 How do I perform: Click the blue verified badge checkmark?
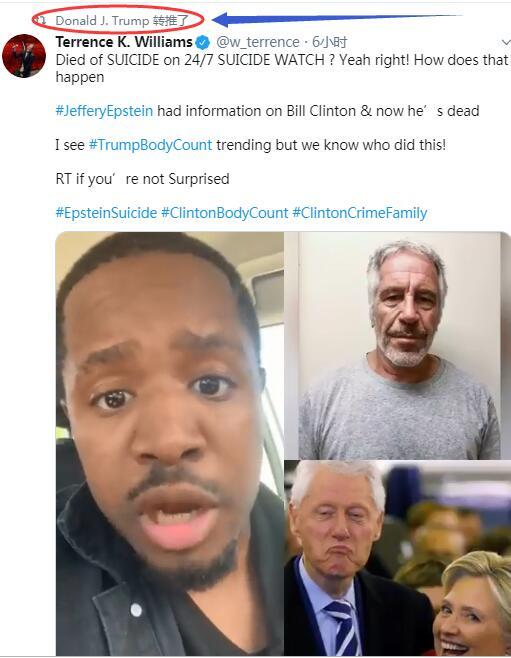[203, 42]
